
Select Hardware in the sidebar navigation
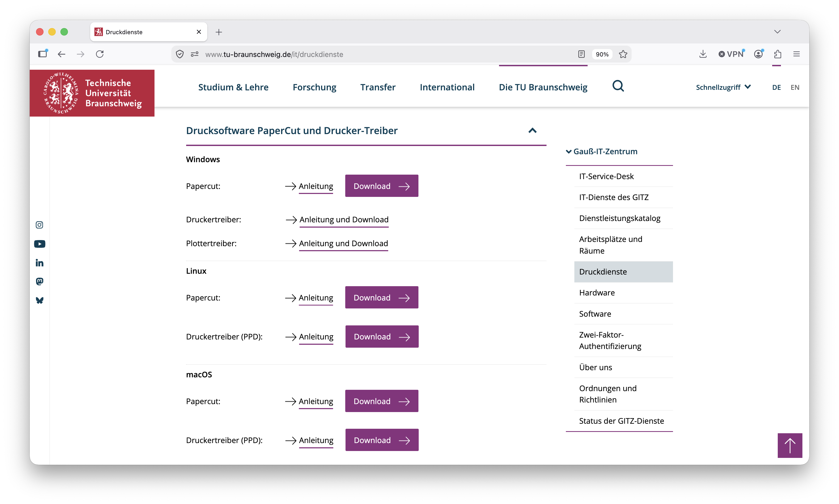tap(597, 293)
